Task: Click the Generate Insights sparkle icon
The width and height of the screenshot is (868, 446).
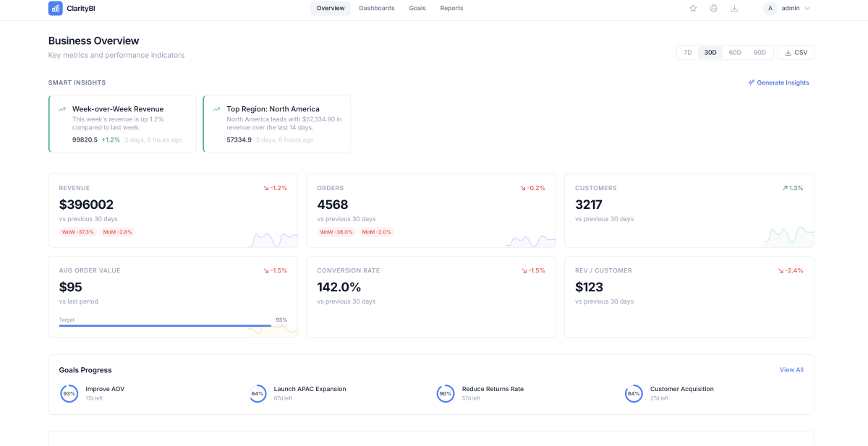Action: pos(751,82)
